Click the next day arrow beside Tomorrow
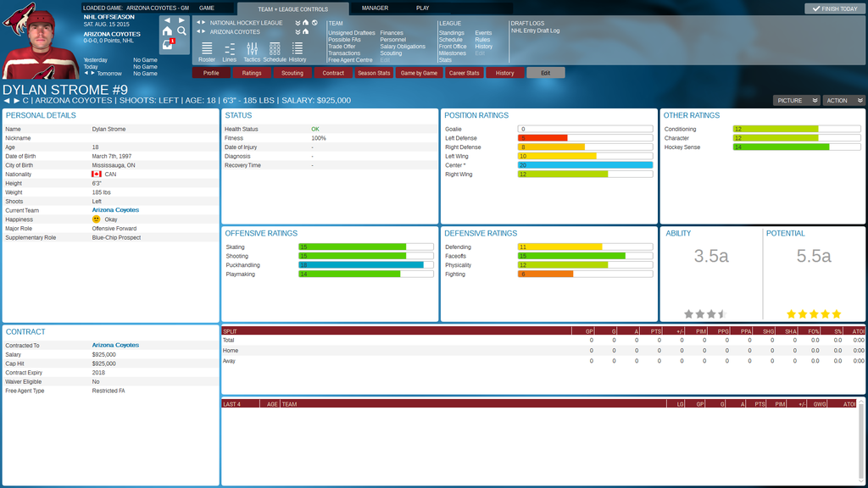The height and width of the screenshot is (488, 868). click(x=92, y=73)
